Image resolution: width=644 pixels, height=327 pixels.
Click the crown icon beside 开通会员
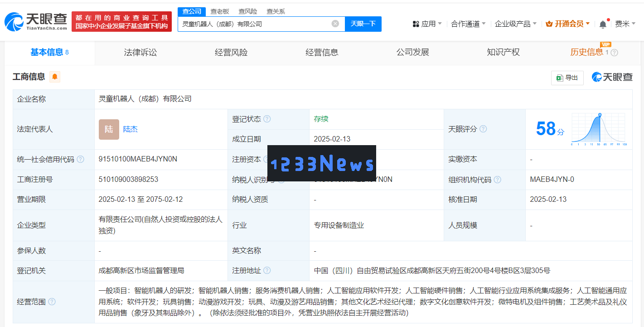coord(549,24)
